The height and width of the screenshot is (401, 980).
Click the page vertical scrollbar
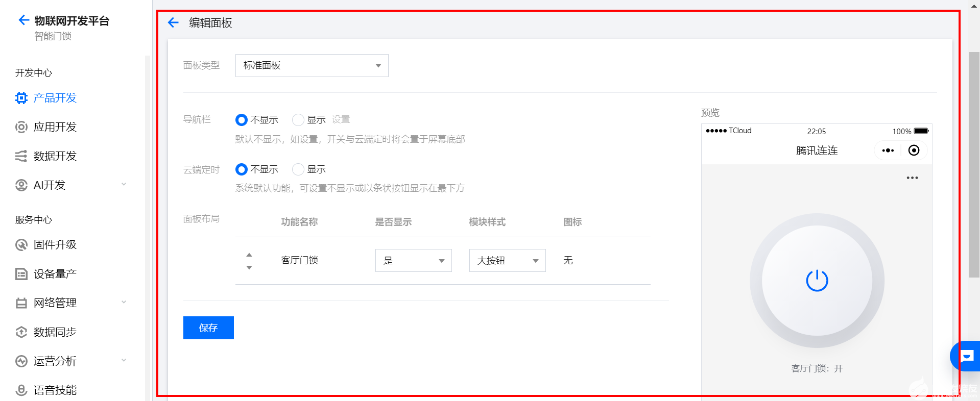tap(974, 163)
